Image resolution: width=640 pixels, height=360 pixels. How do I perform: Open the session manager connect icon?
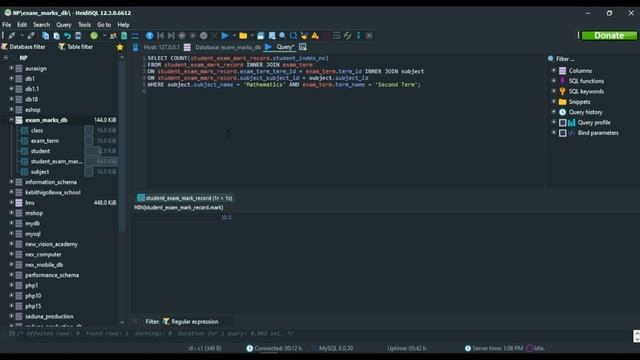point(12,36)
